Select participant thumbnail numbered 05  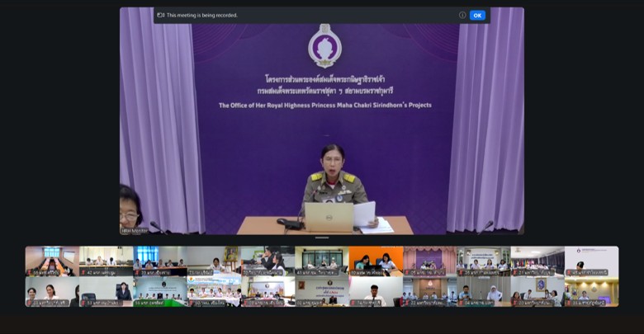[x=429, y=261]
